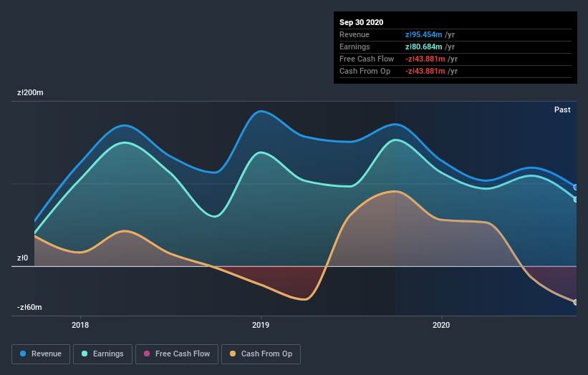Toggle the Free Cash Flow legend button

pyautogui.click(x=177, y=354)
